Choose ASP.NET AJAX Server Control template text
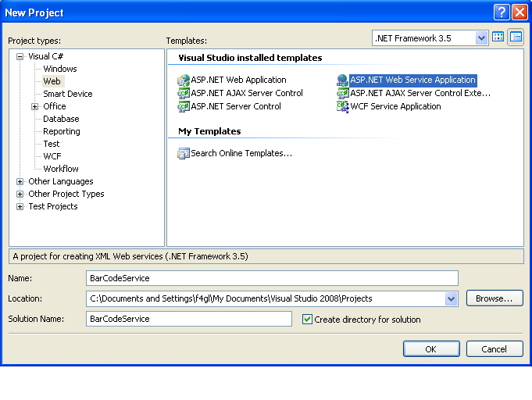Viewport: 532px width, 400px height. 247,93
